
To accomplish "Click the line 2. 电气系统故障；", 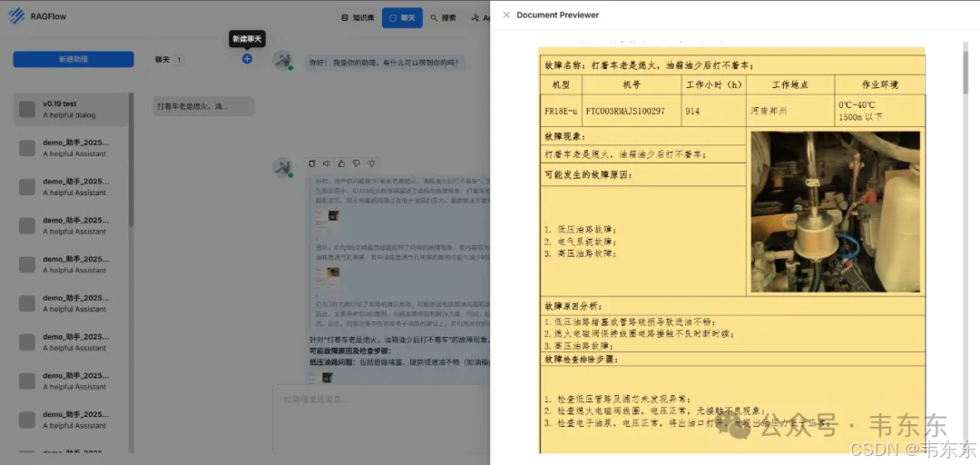I will pyautogui.click(x=581, y=242).
